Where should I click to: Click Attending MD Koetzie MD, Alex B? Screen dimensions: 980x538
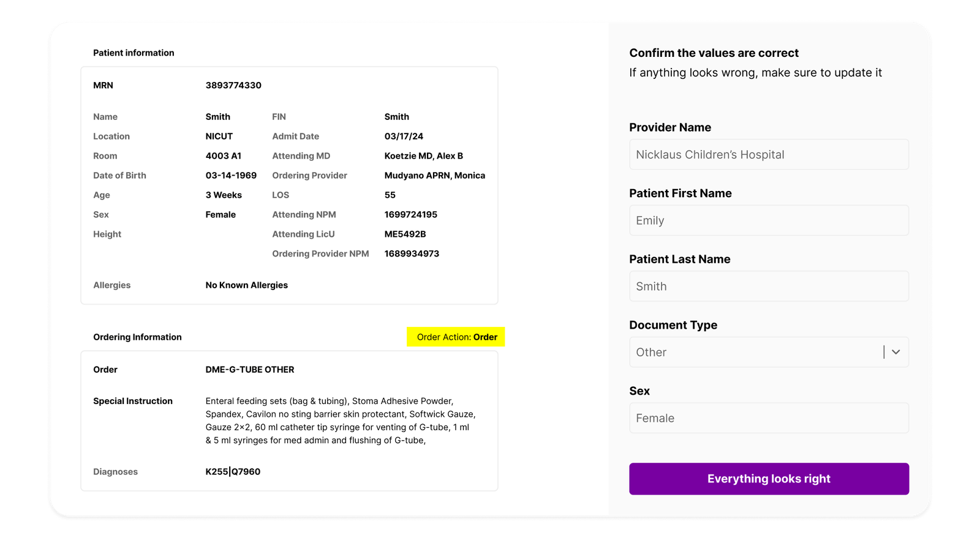coord(423,155)
